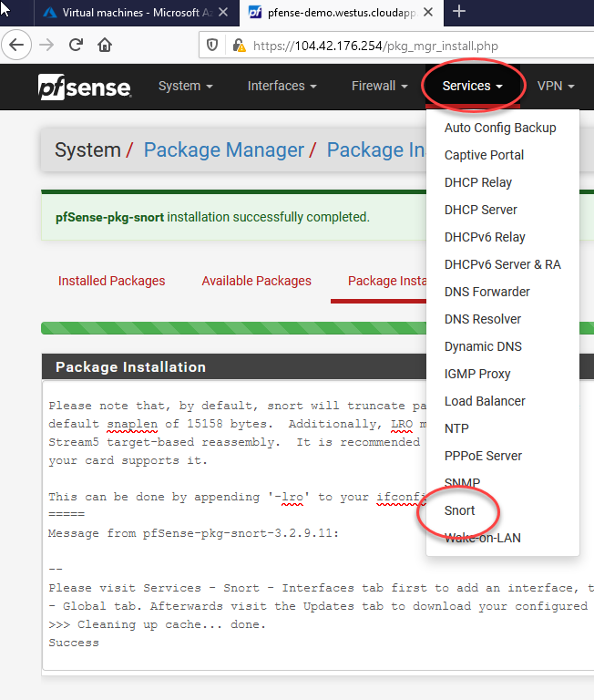594x700 pixels.
Task: Click the Package Installation panel header
Action: [x=234, y=367]
